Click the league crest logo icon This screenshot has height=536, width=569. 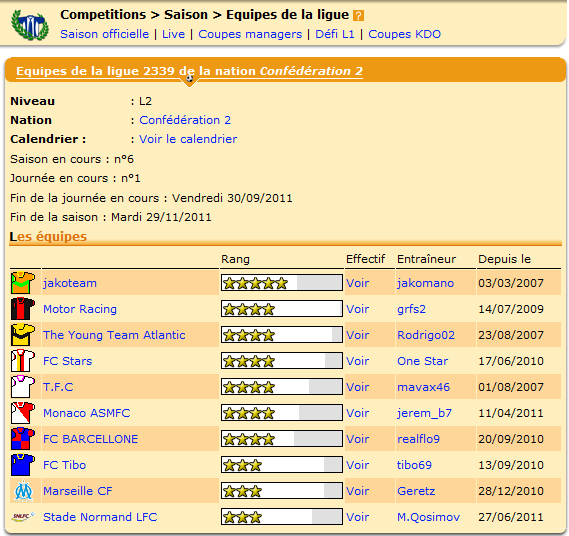(30, 25)
